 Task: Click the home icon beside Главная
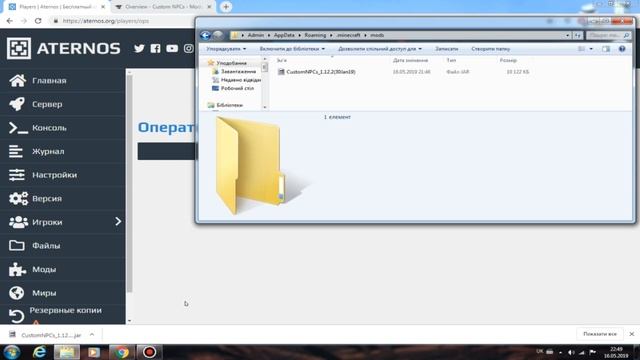[x=17, y=80]
